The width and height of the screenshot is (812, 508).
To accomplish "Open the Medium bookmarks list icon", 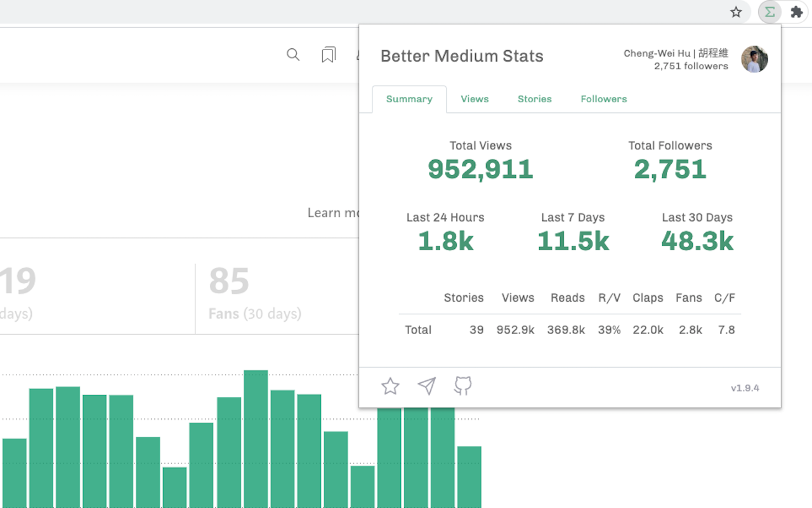I will [329, 55].
